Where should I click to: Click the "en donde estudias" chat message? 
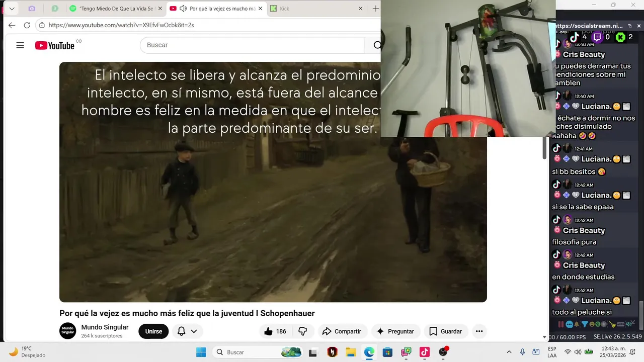[x=583, y=277]
